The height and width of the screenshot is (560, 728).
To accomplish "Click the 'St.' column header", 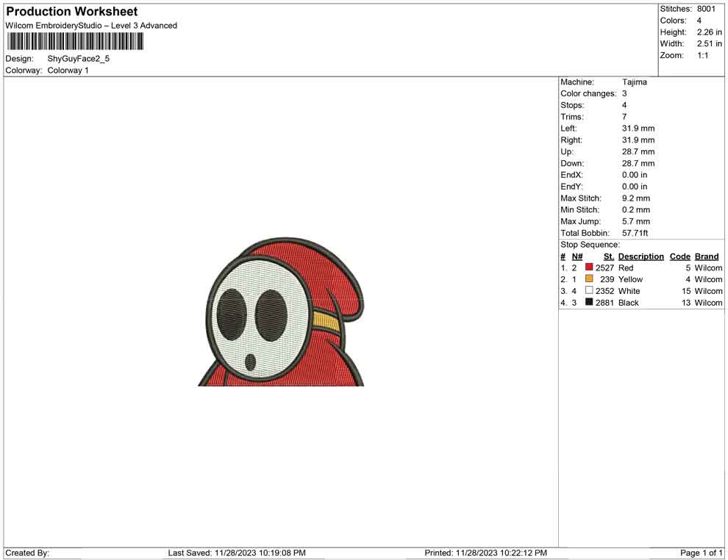I will pyautogui.click(x=609, y=256).
